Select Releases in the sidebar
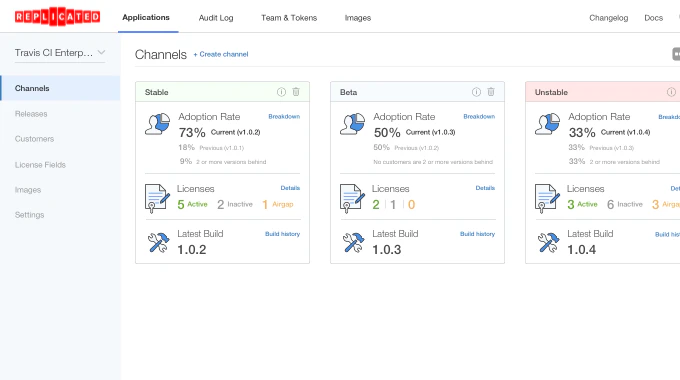This screenshot has height=380, width=680. pos(31,114)
